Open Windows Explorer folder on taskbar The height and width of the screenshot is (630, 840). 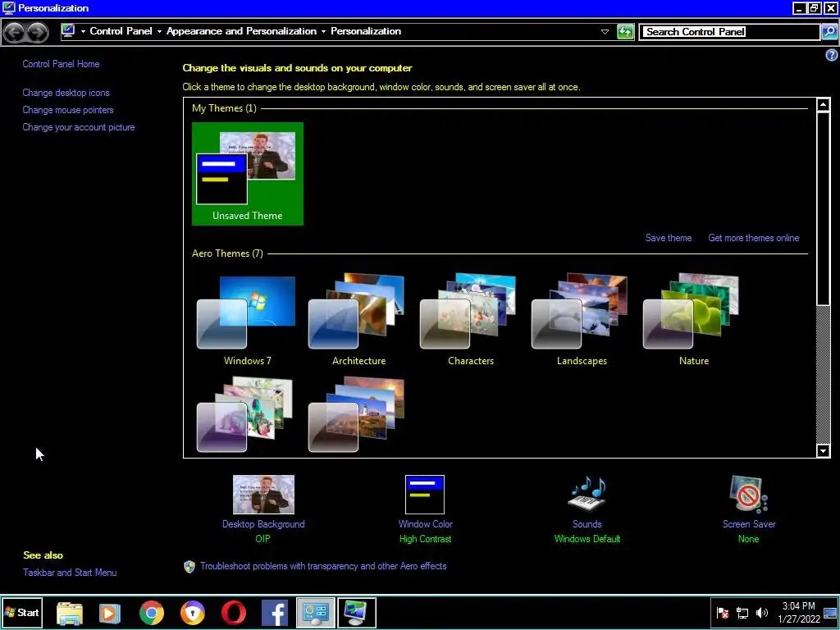click(x=70, y=613)
